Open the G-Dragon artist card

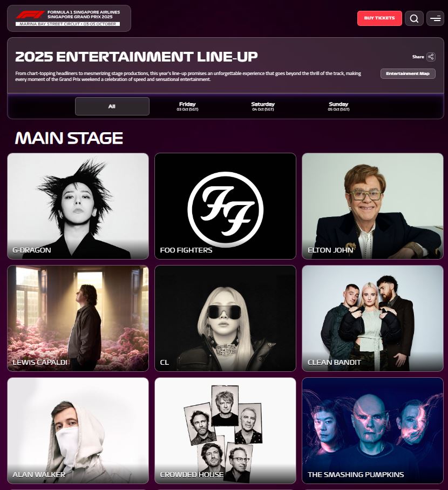pos(78,206)
